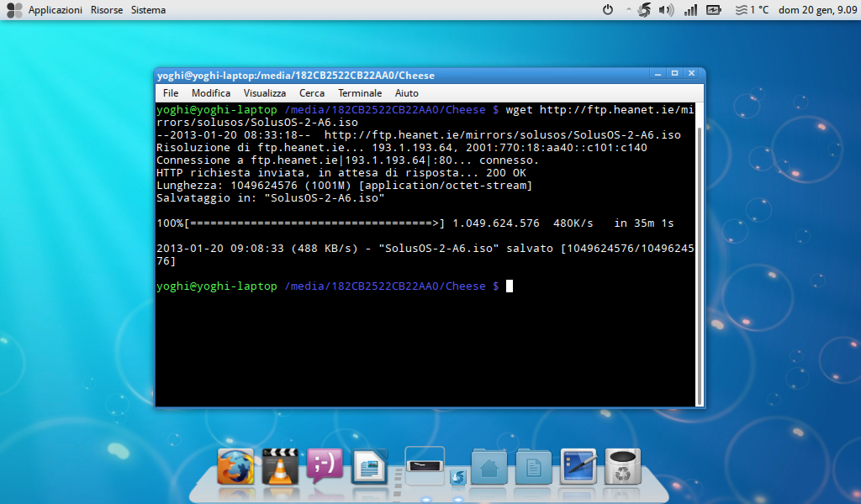Click the main menu logo icon
This screenshot has height=504, width=861.
pos(14,10)
